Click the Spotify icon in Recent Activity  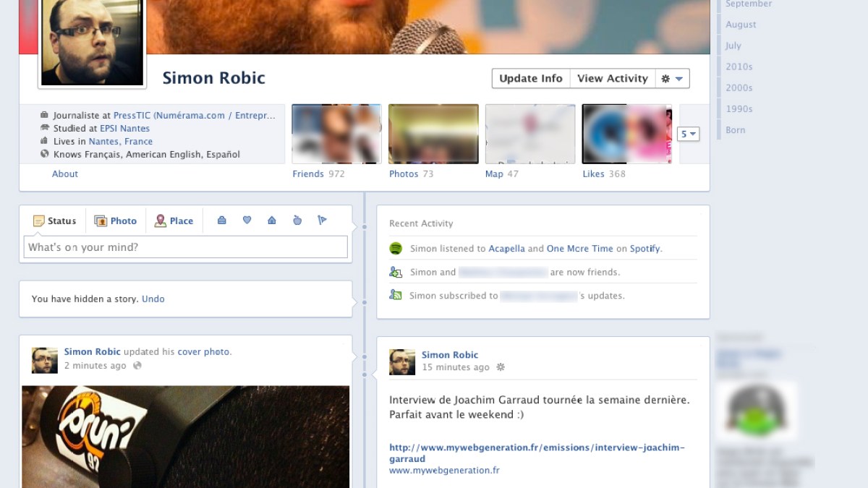point(396,249)
